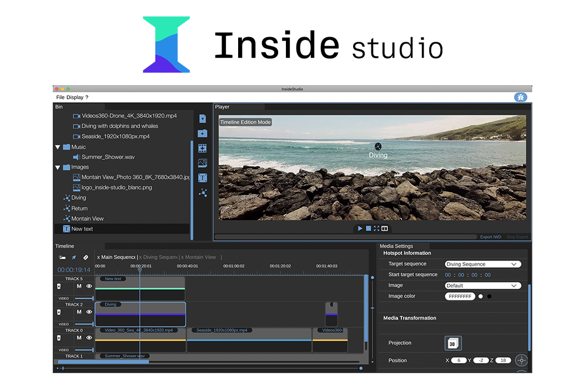Play the video in the Player
This screenshot has height=392, width=584.
(x=360, y=228)
